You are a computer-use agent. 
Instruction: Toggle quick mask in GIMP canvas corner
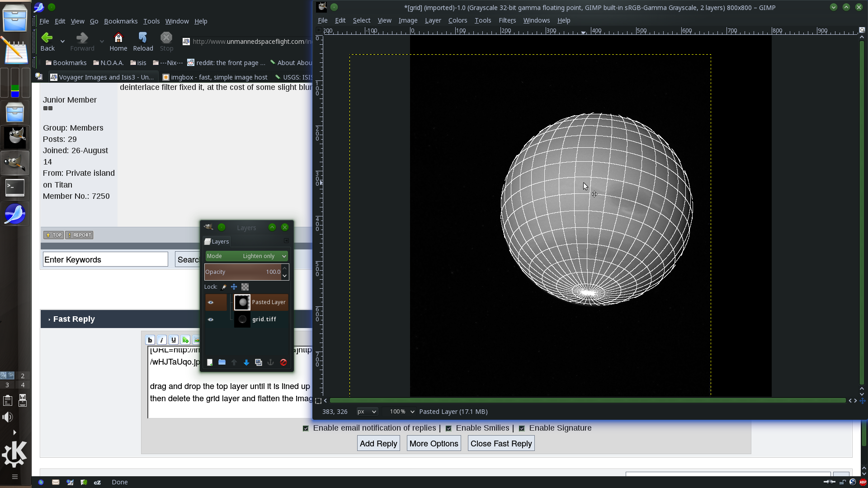tap(318, 401)
